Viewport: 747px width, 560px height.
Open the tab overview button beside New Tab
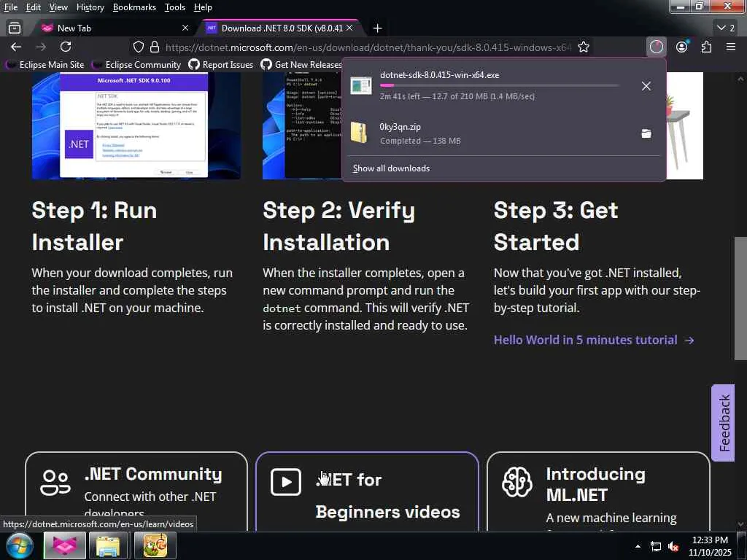[x=15, y=28]
